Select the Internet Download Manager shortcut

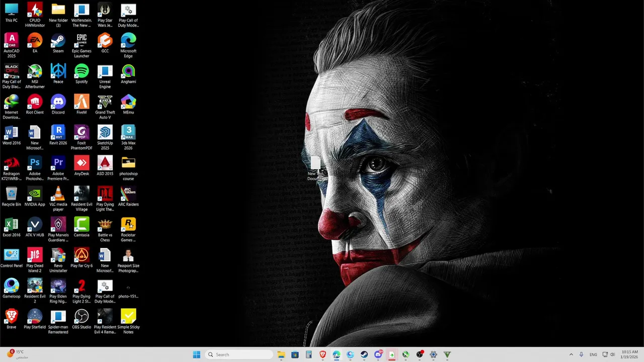[11, 107]
